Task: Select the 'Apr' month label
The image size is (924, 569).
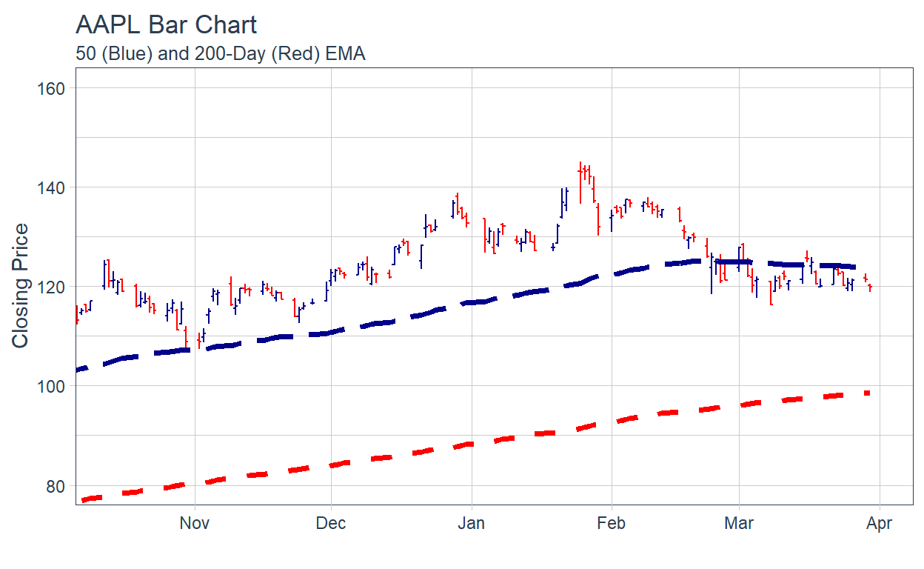Action: point(879,524)
